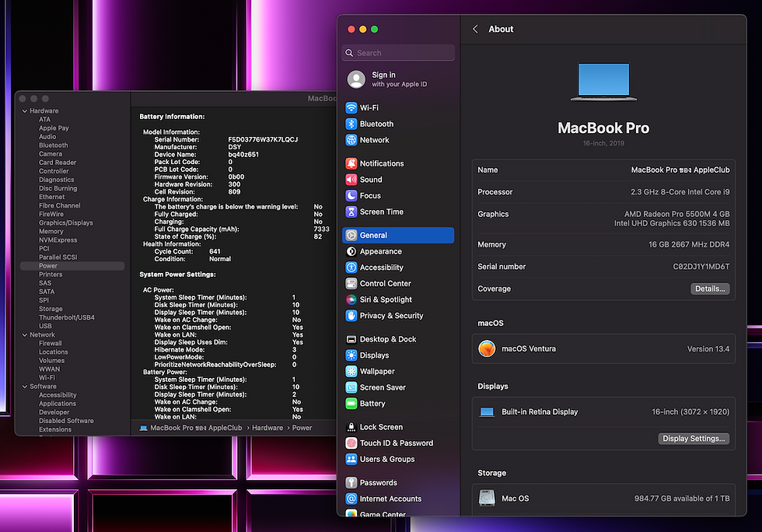Select Power in System Information sidebar

point(72,266)
